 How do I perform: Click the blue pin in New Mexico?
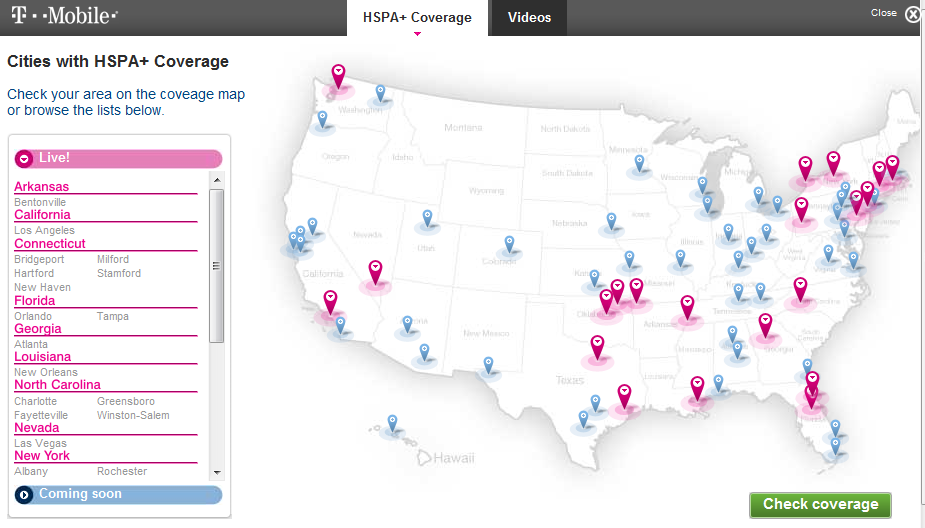488,365
